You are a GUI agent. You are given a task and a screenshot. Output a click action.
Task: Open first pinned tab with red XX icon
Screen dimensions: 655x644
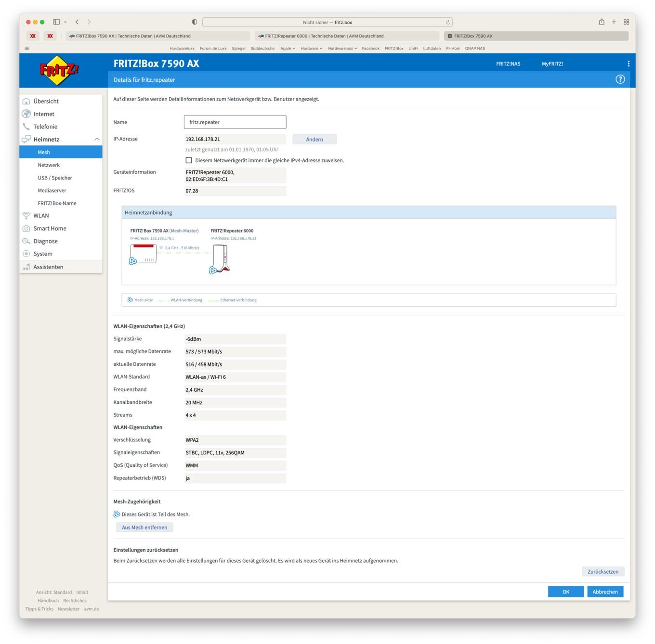tap(33, 36)
